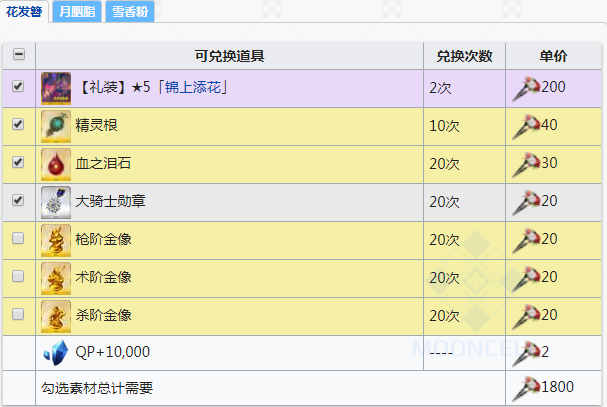Click hairpin icon in 大骑士勋章 price cell
607x407 pixels.
click(x=526, y=203)
